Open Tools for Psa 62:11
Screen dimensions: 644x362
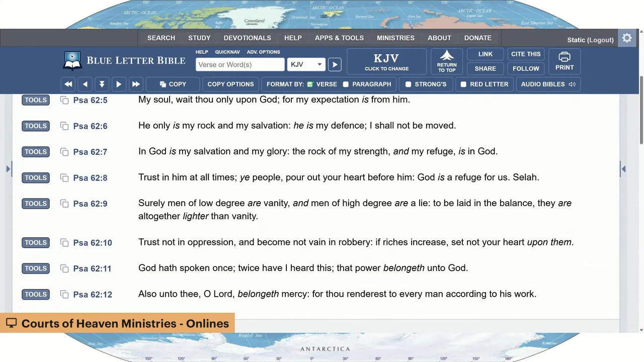[36, 268]
